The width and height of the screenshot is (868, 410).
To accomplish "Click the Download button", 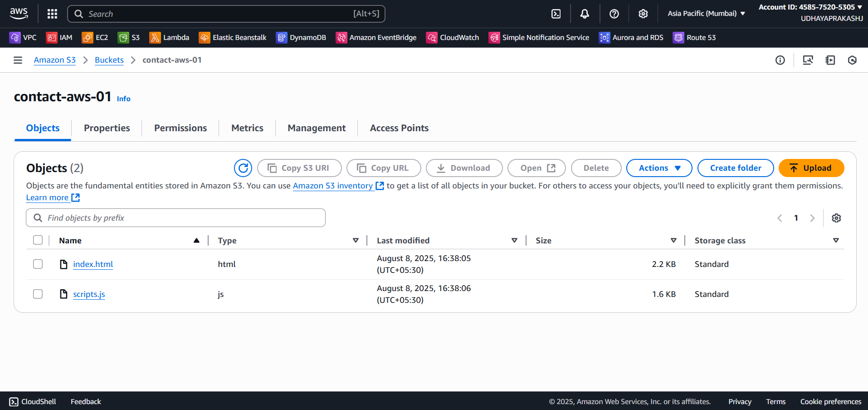I will tap(464, 168).
